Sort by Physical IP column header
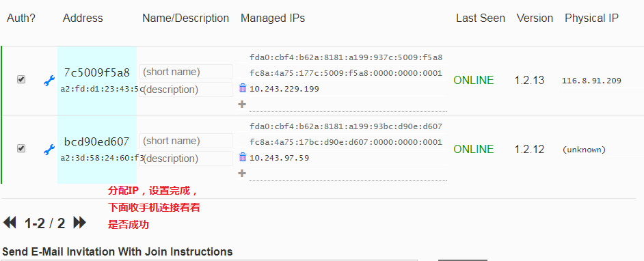This screenshot has height=261, width=644. pyautogui.click(x=592, y=18)
